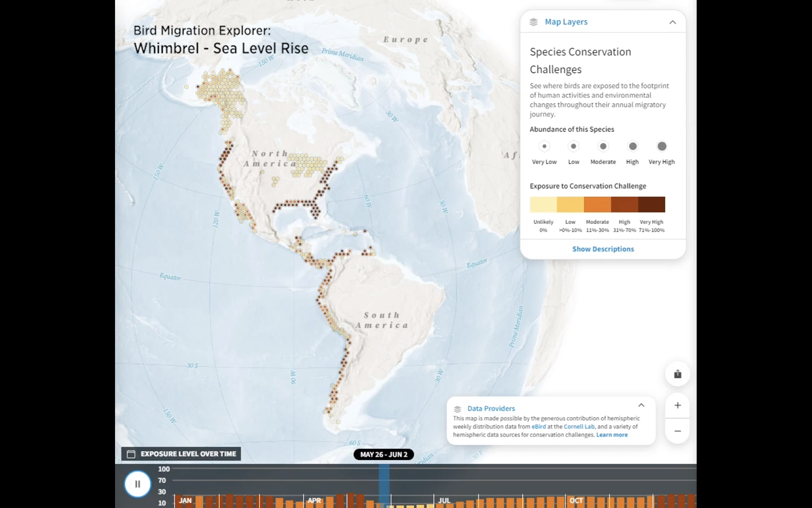Collapse the Data Providers panel chevron

(x=641, y=405)
